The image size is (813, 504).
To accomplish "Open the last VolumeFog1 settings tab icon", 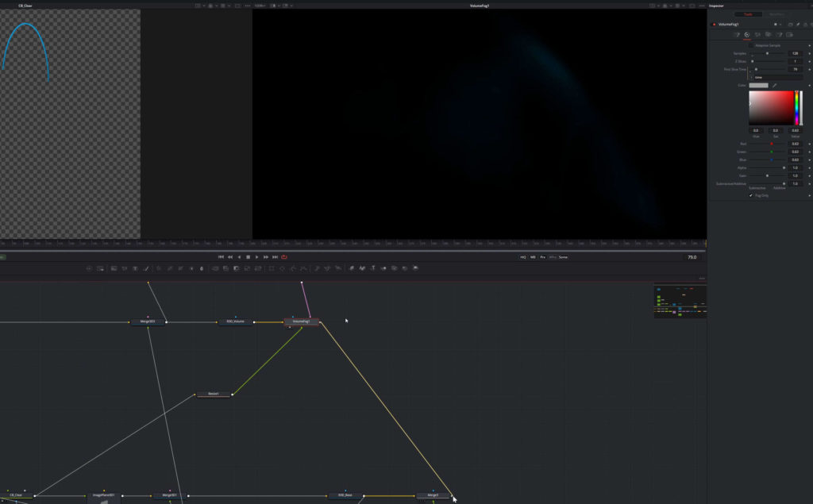I will [x=790, y=35].
